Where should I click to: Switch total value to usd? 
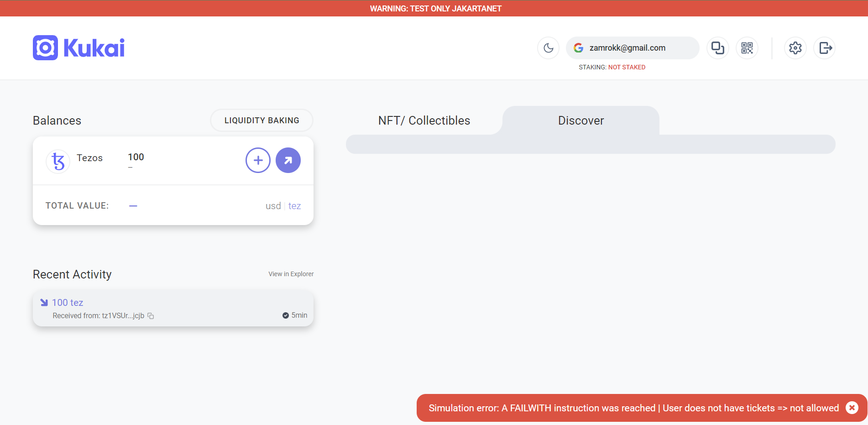(x=273, y=206)
